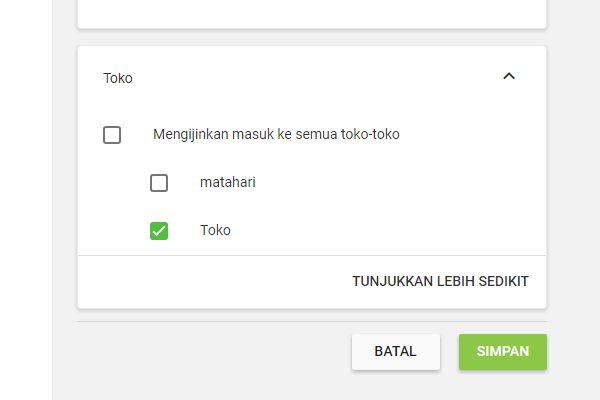Image resolution: width=600 pixels, height=400 pixels.
Task: Tick the matahari checkbox
Action: point(159,183)
